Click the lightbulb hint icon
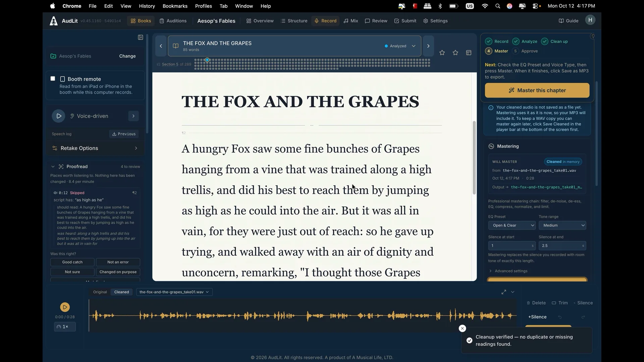This screenshot has width=644, height=362. tap(593, 36)
